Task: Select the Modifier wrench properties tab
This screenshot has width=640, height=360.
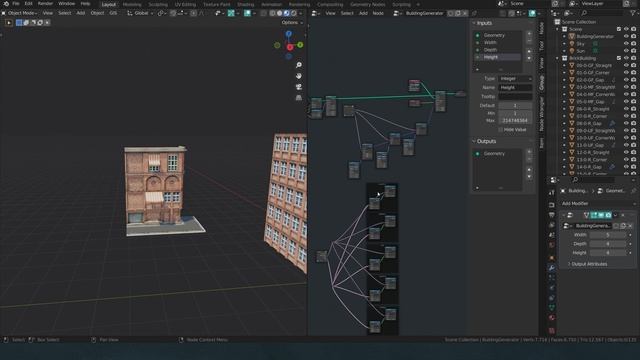Action: click(552, 268)
